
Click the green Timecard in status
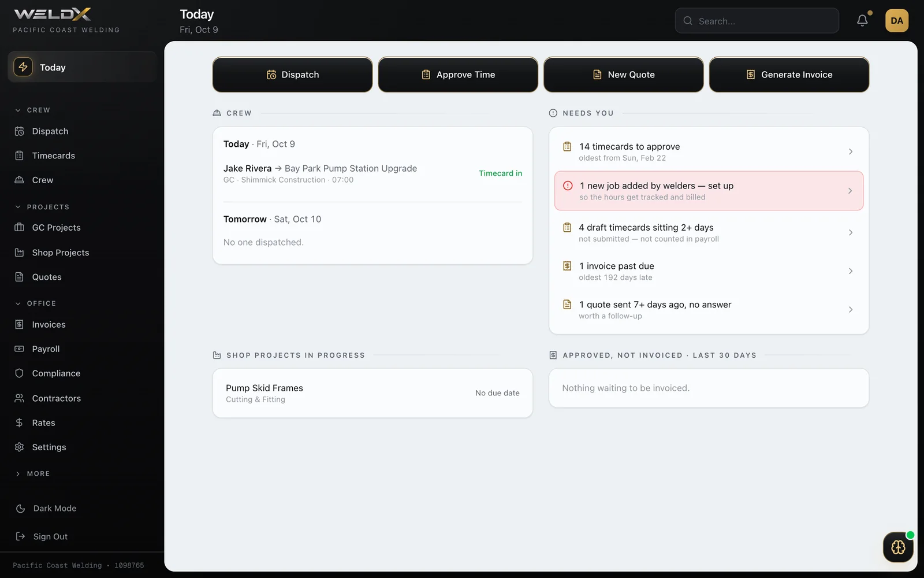coord(500,173)
